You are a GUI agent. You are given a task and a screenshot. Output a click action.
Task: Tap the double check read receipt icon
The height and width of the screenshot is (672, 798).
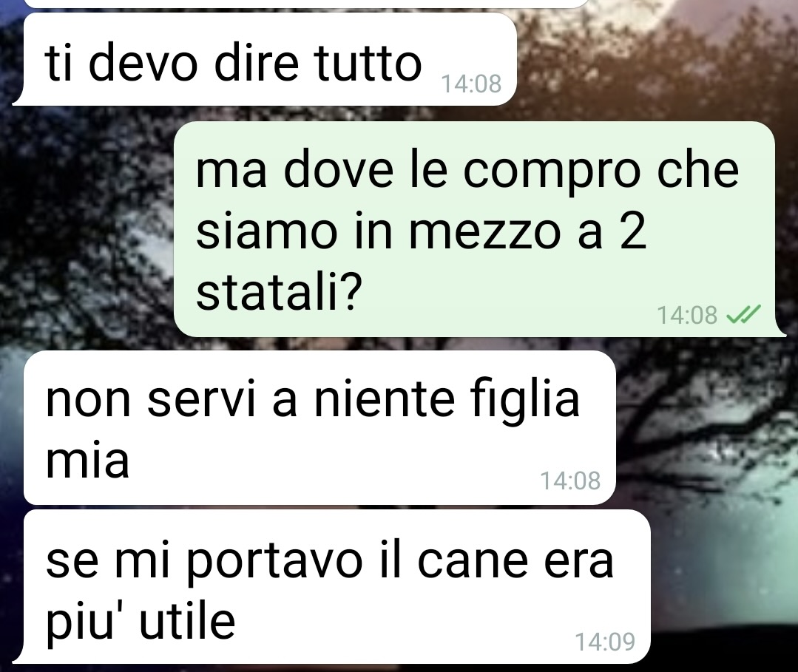tap(743, 314)
